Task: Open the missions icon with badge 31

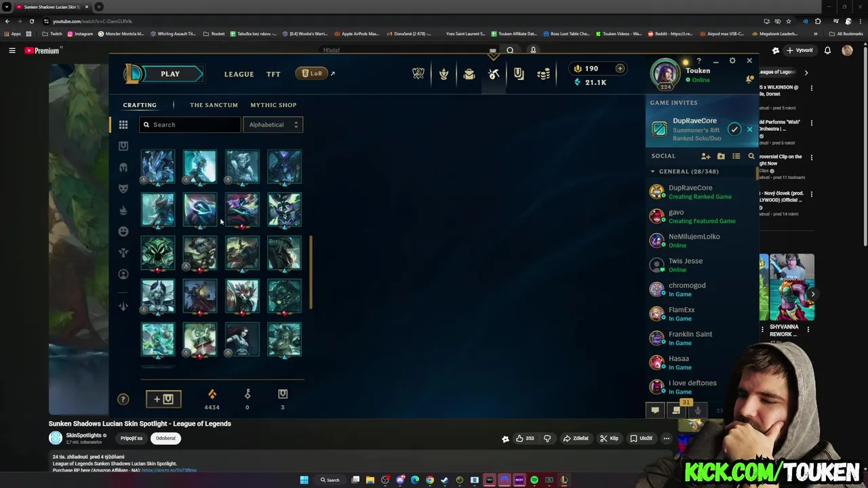Action: pos(676,410)
